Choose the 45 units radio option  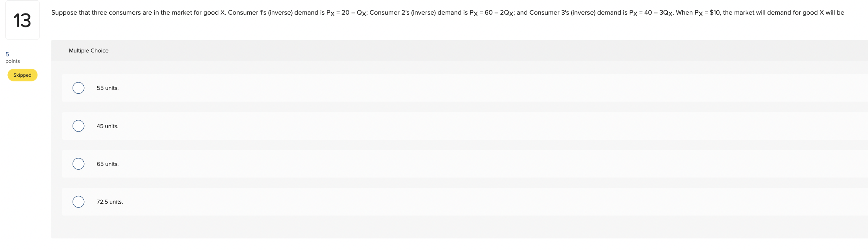tap(78, 126)
